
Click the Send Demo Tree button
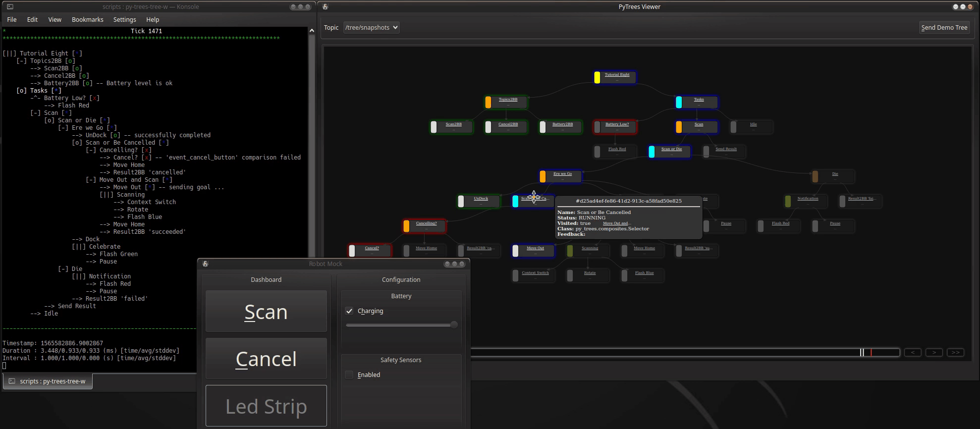(x=944, y=28)
